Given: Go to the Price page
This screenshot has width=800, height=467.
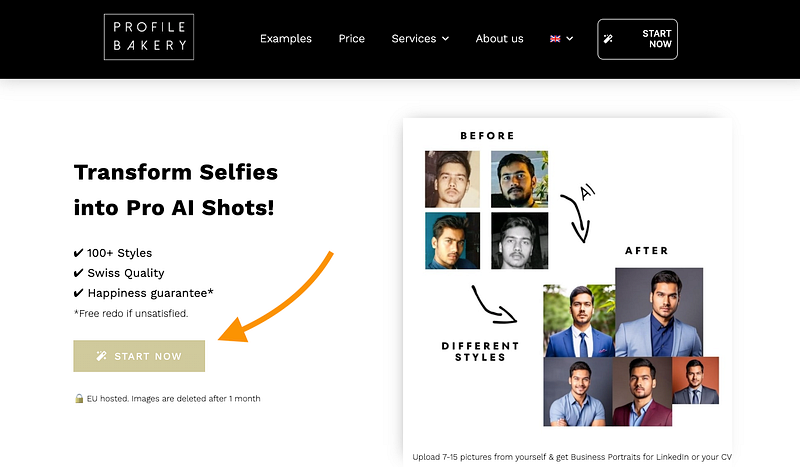Looking at the screenshot, I should tap(352, 39).
